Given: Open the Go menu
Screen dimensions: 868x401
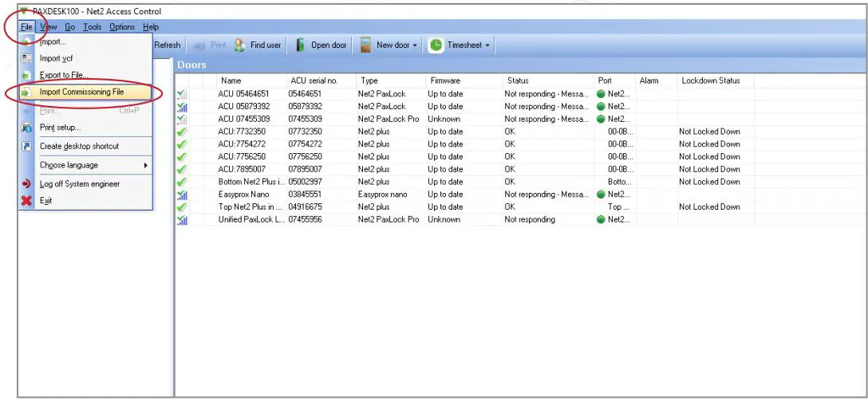Looking at the screenshot, I should 69,26.
